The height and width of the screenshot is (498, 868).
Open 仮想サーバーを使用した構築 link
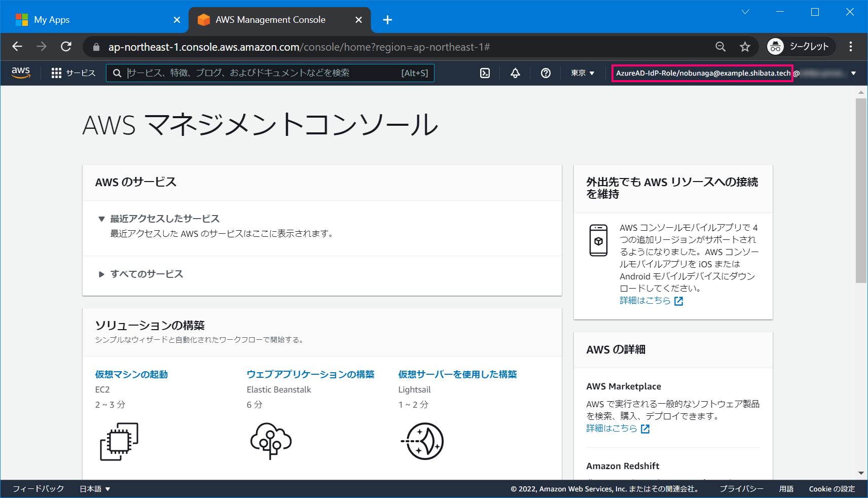[457, 374]
